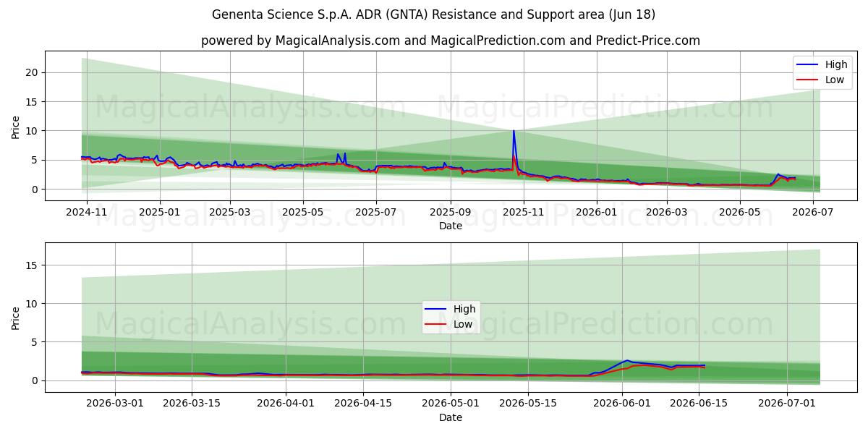Click the 2026-03-15 tick label
Viewport: 868px width, 434px height.
(x=192, y=404)
